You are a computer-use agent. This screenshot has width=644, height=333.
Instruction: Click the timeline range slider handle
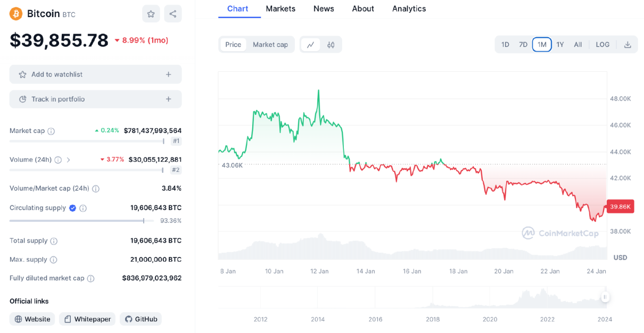coord(605,297)
